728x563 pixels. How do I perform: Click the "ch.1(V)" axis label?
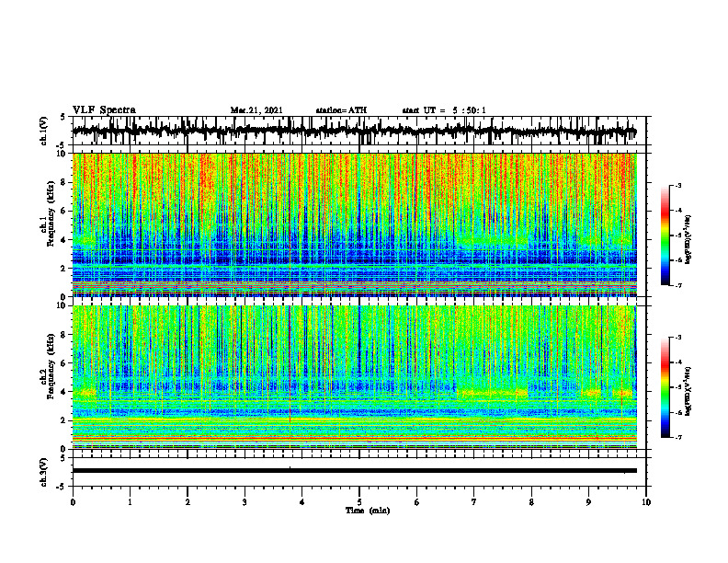(x=44, y=131)
